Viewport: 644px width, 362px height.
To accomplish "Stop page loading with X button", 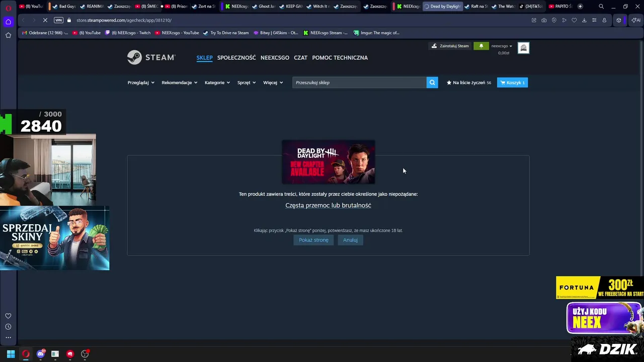I will tap(45, 20).
